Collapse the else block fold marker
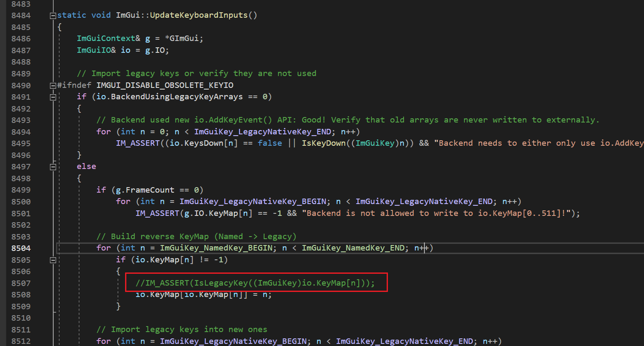Viewport: 644px width, 346px height. click(x=53, y=166)
